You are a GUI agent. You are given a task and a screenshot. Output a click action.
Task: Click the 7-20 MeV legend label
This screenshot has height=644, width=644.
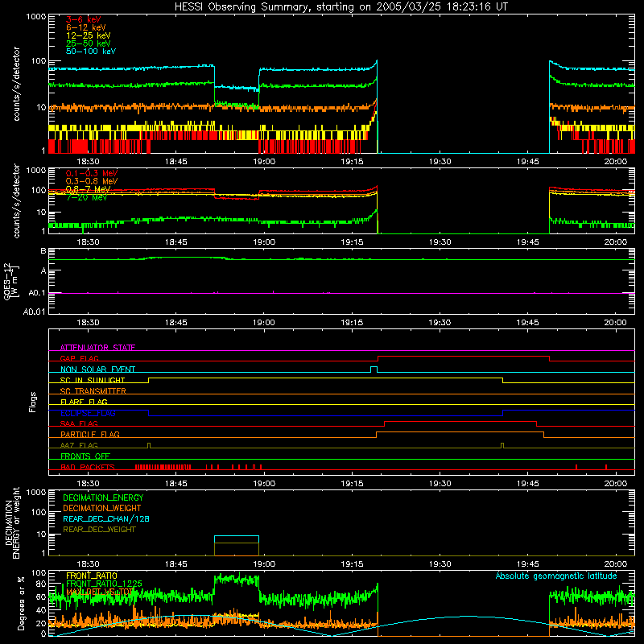pyautogui.click(x=86, y=197)
